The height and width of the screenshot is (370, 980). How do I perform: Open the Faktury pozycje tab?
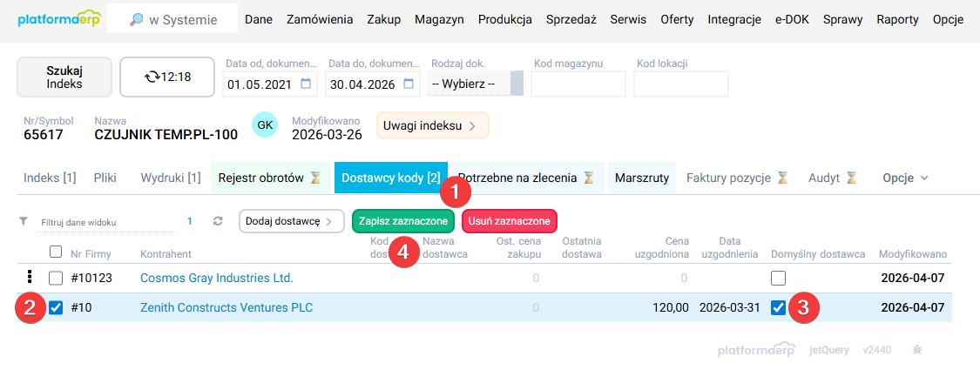coord(737,178)
